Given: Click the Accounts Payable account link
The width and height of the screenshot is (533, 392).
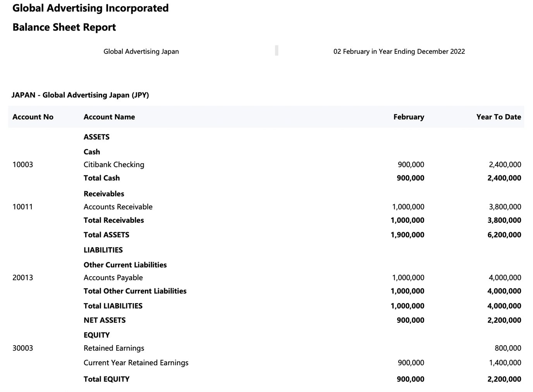Looking at the screenshot, I should [113, 277].
